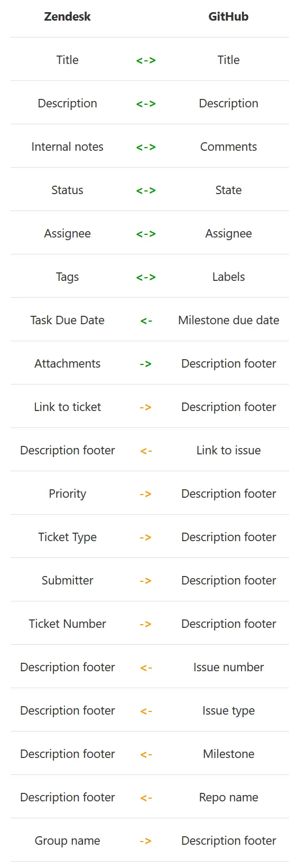Click the Zendesk column header

(x=67, y=16)
